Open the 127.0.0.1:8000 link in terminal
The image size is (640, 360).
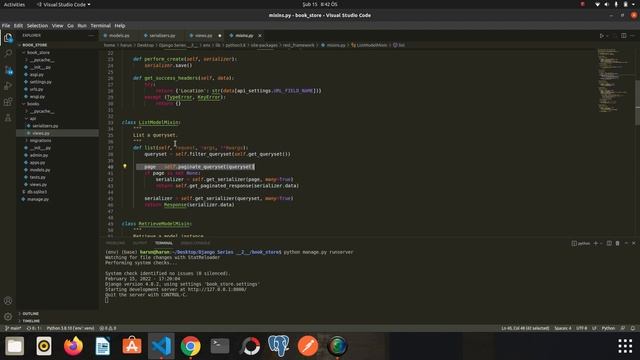(217, 289)
